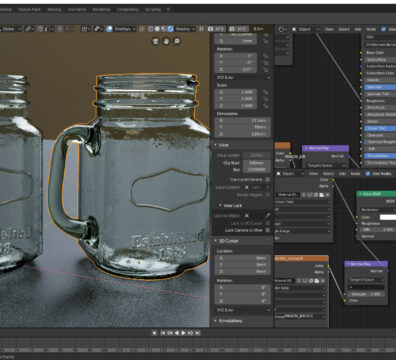This screenshot has height=360, width=396.
Task: Open the Compositing workspace tab
Action: coord(128,9)
